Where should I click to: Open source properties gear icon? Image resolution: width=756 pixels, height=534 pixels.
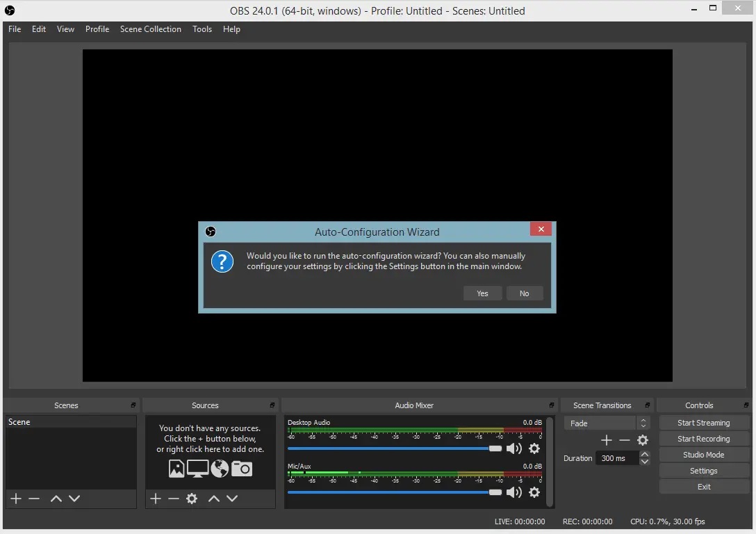click(x=192, y=499)
